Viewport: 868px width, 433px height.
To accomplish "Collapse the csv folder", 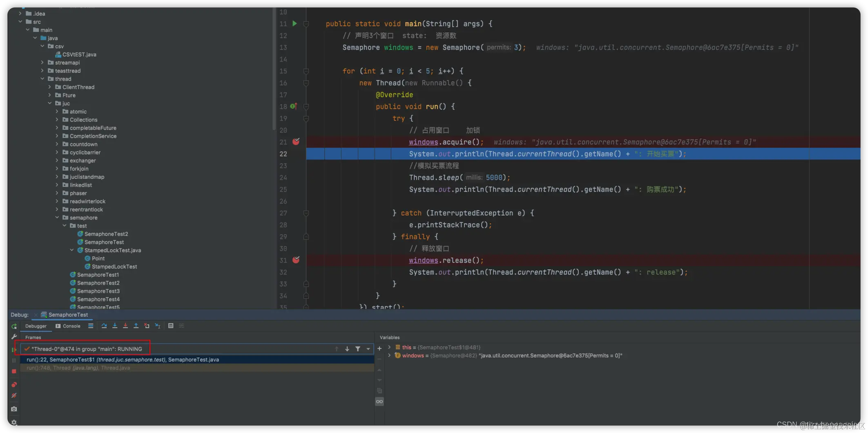I will [42, 46].
